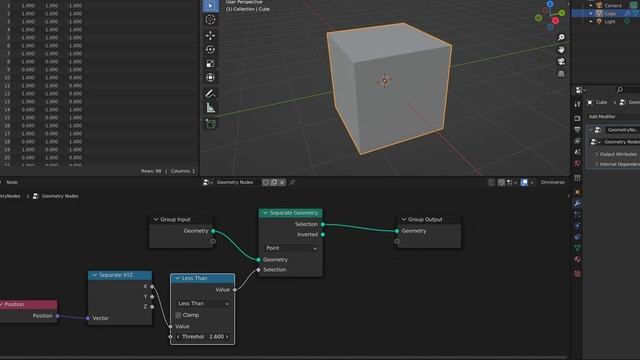640x360 pixels.
Task: Click the viewport zoom magnifier icon
Action: pos(561,37)
